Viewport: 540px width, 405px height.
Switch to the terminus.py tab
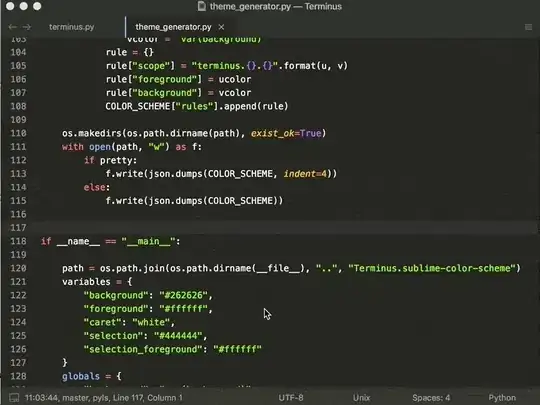[71, 27]
